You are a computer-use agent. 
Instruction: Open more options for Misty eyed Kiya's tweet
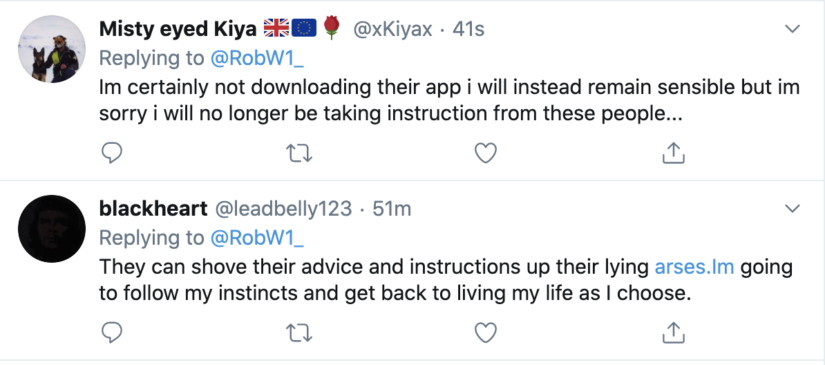[792, 29]
